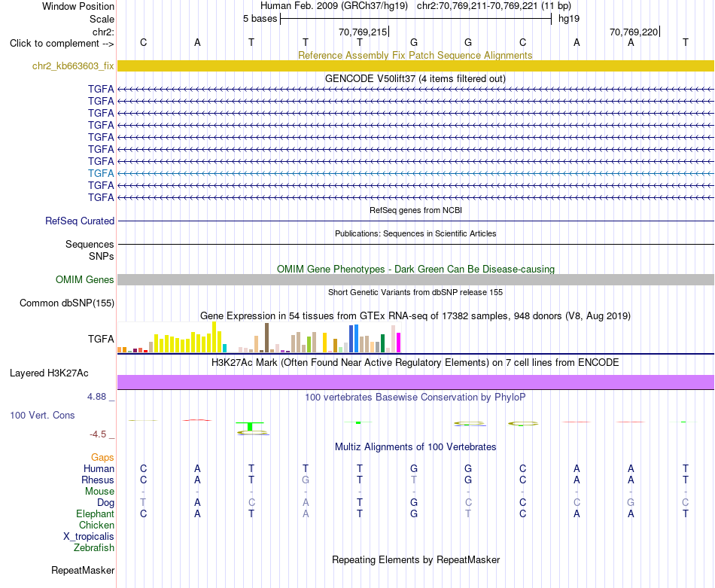Viewport: 715px width, 588px height.
Task: Click the Dog species label
Action: (105, 503)
